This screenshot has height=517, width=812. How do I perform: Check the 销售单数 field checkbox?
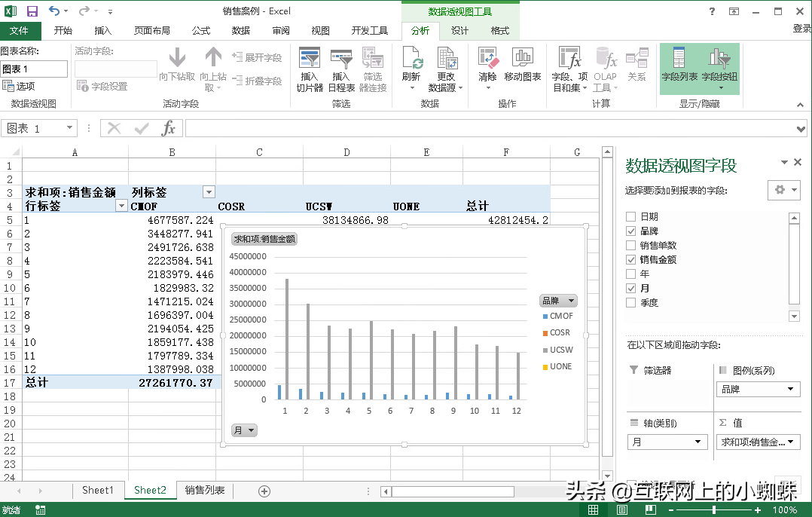630,245
